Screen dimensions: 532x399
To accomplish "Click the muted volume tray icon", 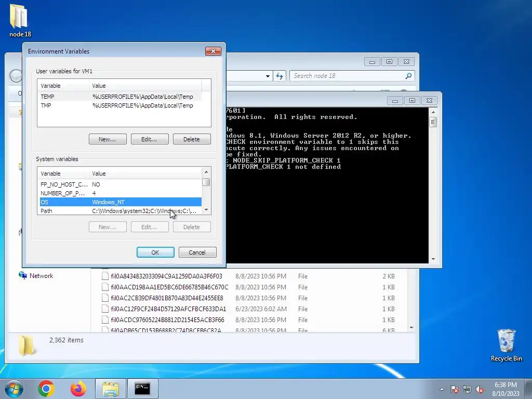I will (x=480, y=389).
